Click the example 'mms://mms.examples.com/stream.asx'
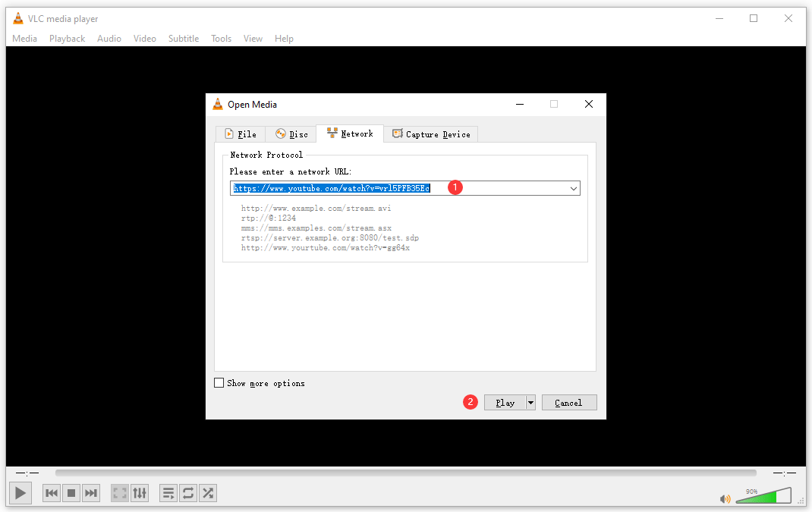The image size is (812, 512). point(316,228)
